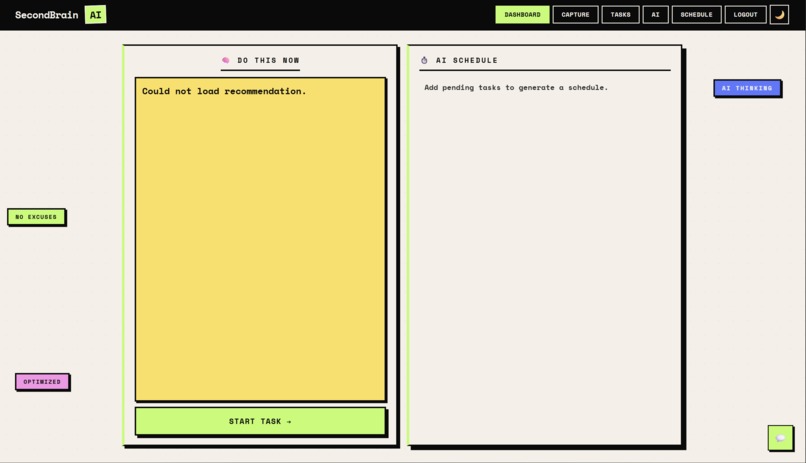The image size is (806, 463).
Task: Click the green AI logo badge
Action: (x=96, y=15)
